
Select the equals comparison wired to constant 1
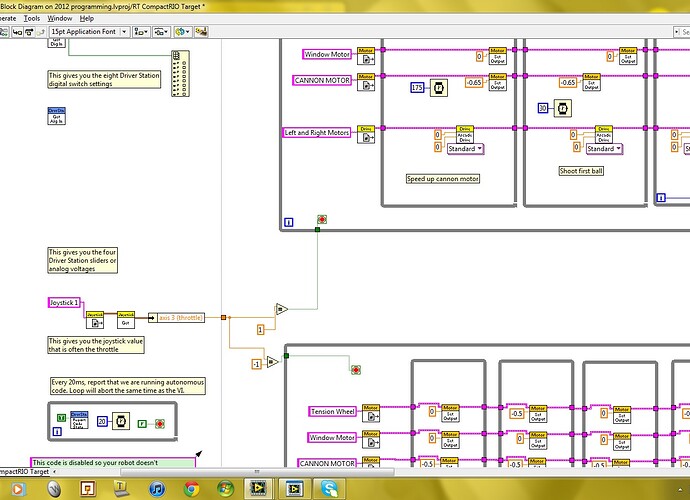(282, 309)
